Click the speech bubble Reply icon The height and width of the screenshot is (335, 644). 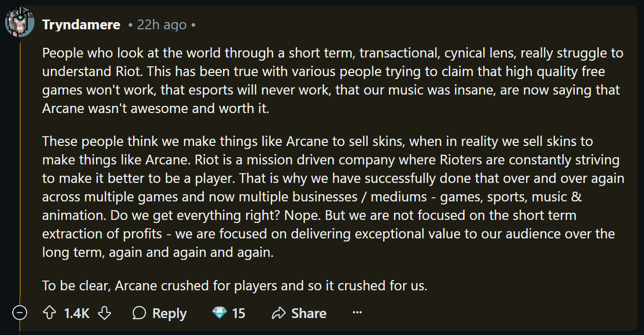(x=140, y=313)
